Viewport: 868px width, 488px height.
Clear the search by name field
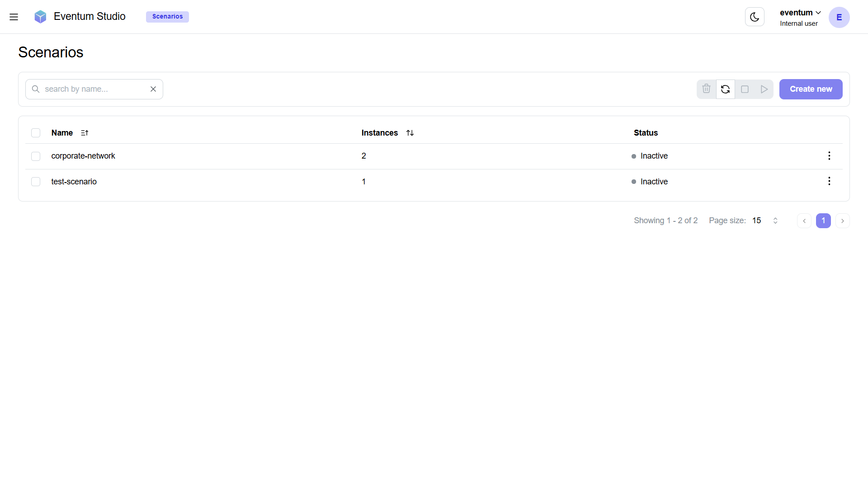click(x=153, y=89)
